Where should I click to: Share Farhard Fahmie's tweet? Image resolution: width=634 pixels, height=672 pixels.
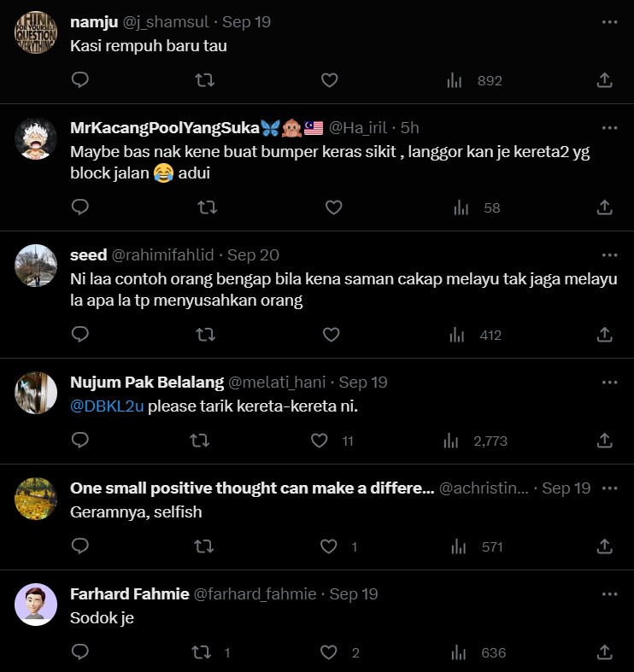(604, 652)
